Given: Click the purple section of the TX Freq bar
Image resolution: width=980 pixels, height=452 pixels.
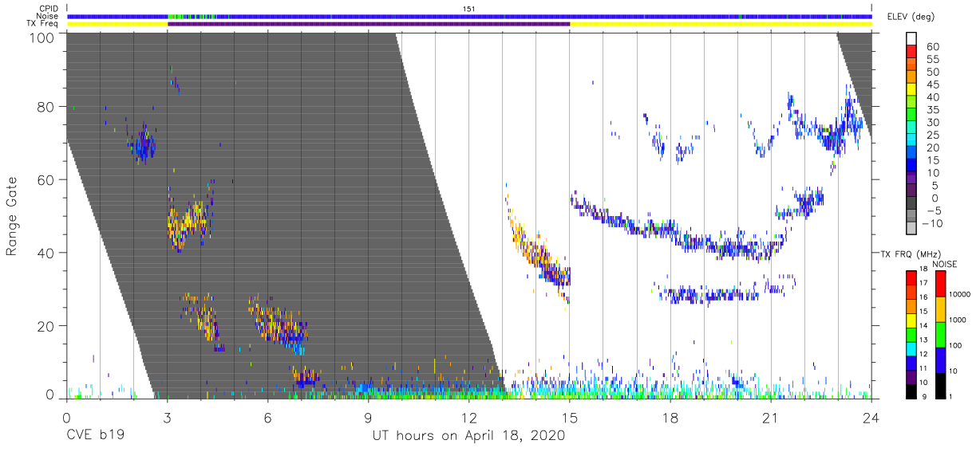Looking at the screenshot, I should 369,24.
